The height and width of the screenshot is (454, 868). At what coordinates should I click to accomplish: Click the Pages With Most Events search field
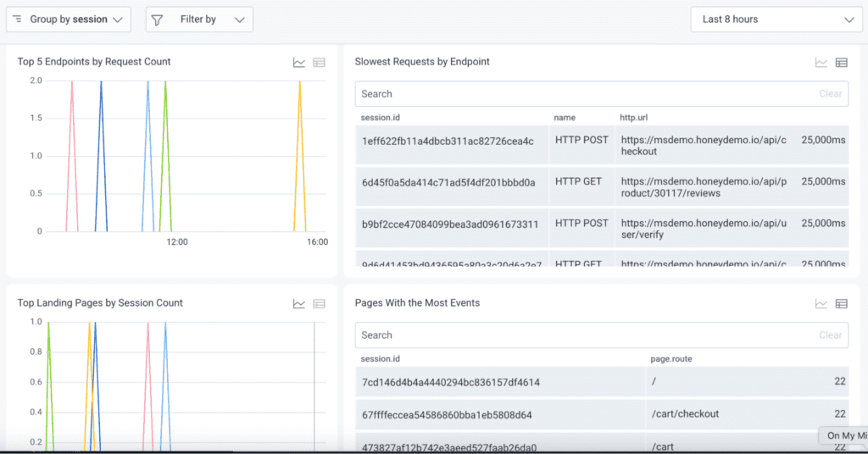[585, 335]
